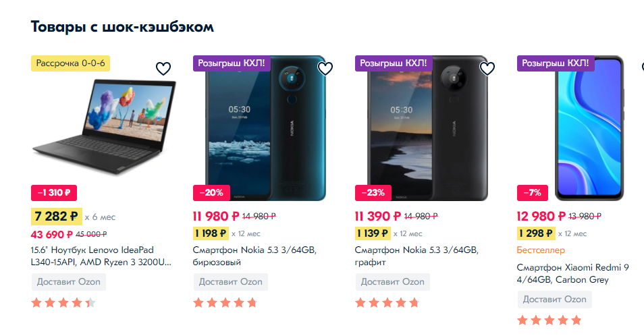This screenshot has width=644, height=336.
Task: Open Смартфон Nokia 5.3 графит link
Action: point(417,256)
